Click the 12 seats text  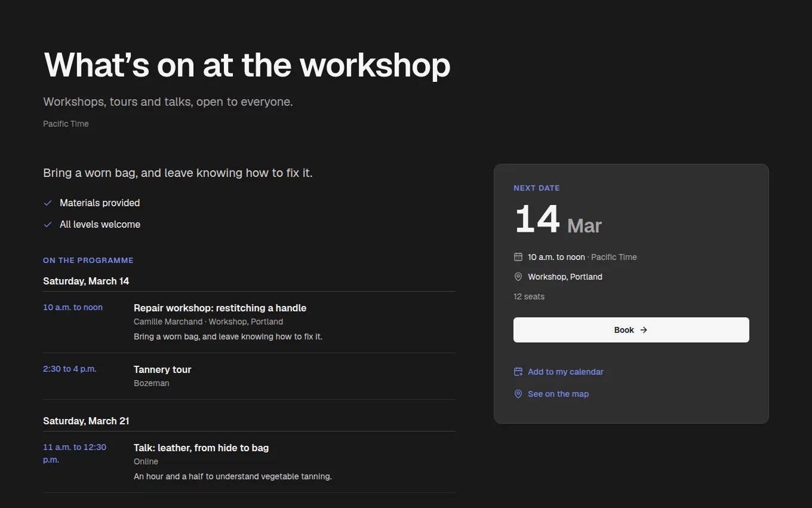529,296
